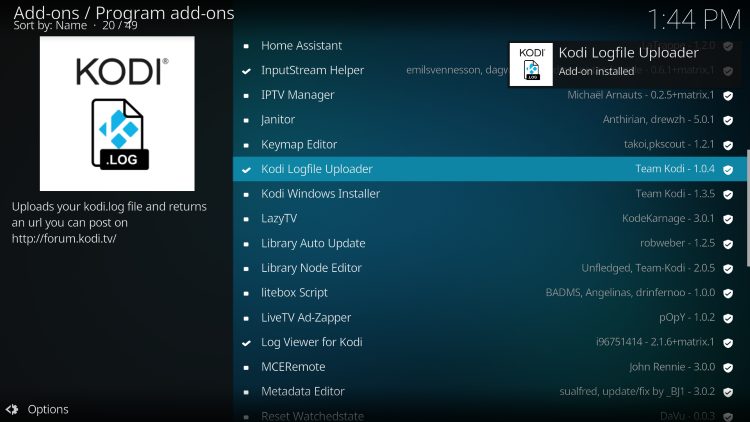
Task: Click the installed checkmark beside Kodi Logfile Uploader
Action: click(x=247, y=170)
